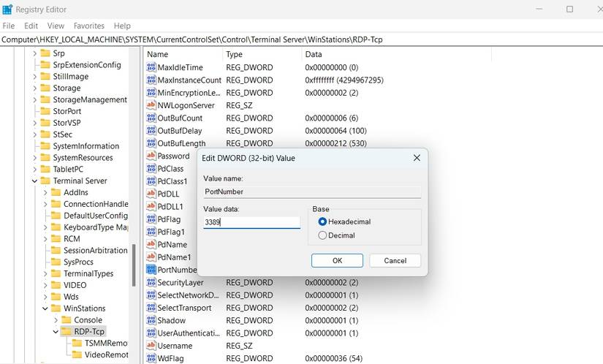Click the MaxIdleTime DWORD value icon
The image size is (603, 364).
151,67
